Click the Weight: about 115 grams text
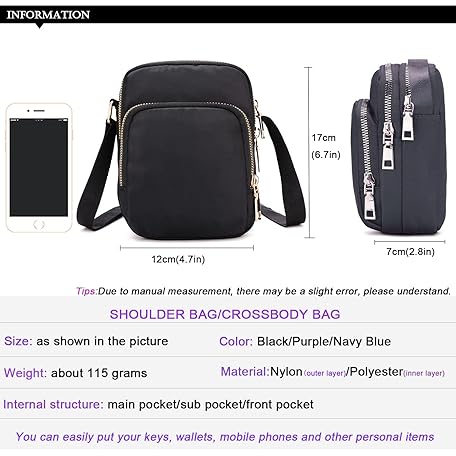This screenshot has height=456, width=456. [x=75, y=373]
